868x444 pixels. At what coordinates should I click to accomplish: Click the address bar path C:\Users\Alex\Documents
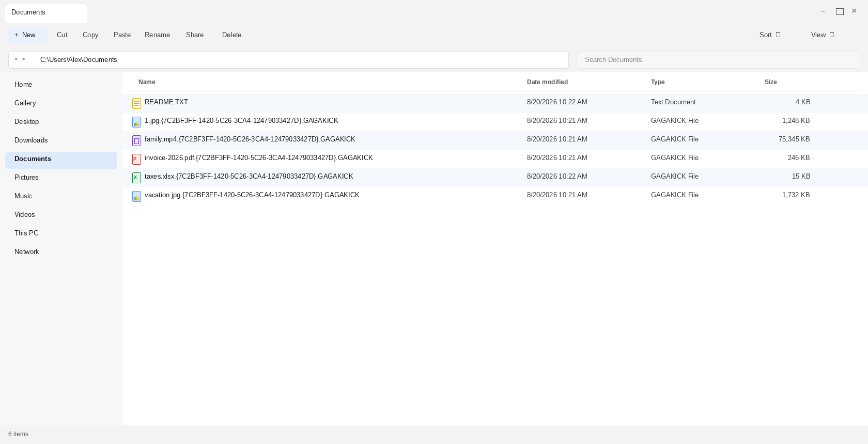79,60
